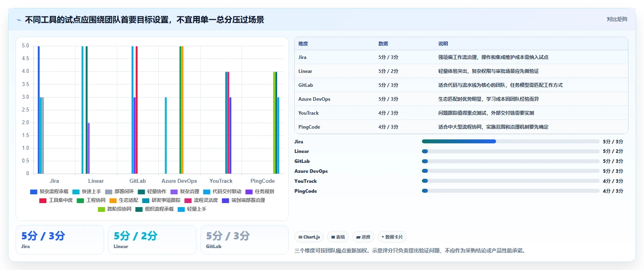Viewport: 644px width, 270px height.
Task: Click the description '适合代码与流水线为核心的团队，任务模型需匹配工作方式'
Action: 500,85
